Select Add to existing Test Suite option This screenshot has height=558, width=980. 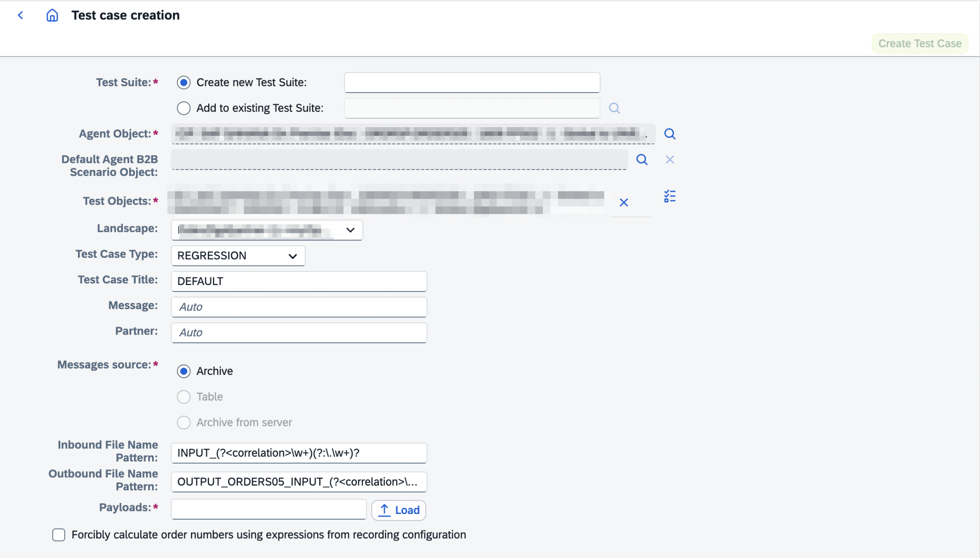click(184, 108)
